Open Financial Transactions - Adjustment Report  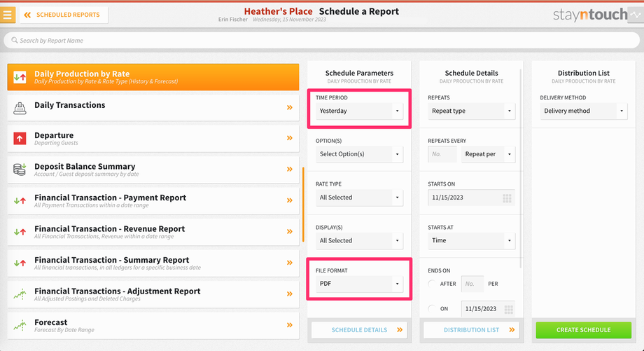[x=153, y=294]
